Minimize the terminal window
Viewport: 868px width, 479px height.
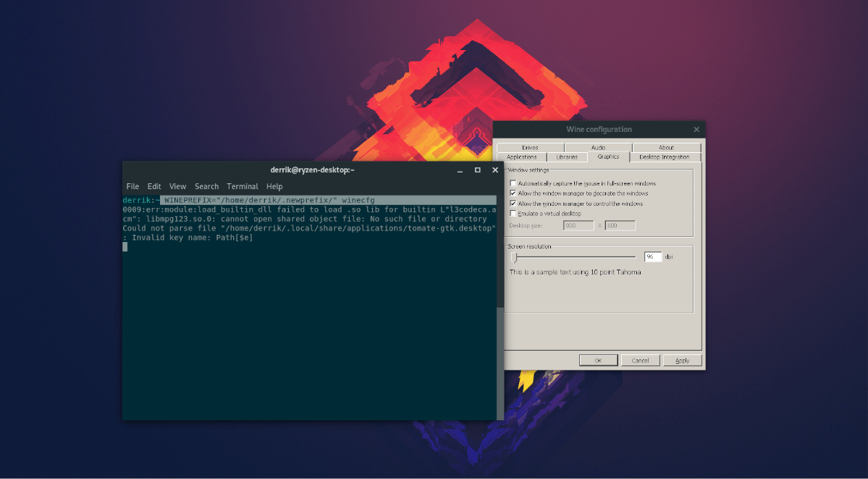click(x=460, y=170)
